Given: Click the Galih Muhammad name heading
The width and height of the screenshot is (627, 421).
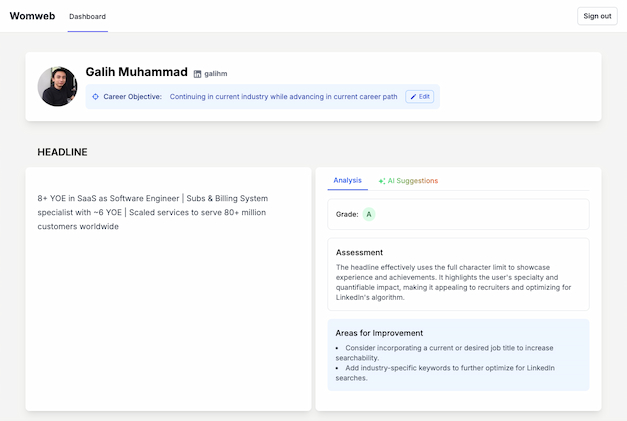Looking at the screenshot, I should click(x=136, y=72).
